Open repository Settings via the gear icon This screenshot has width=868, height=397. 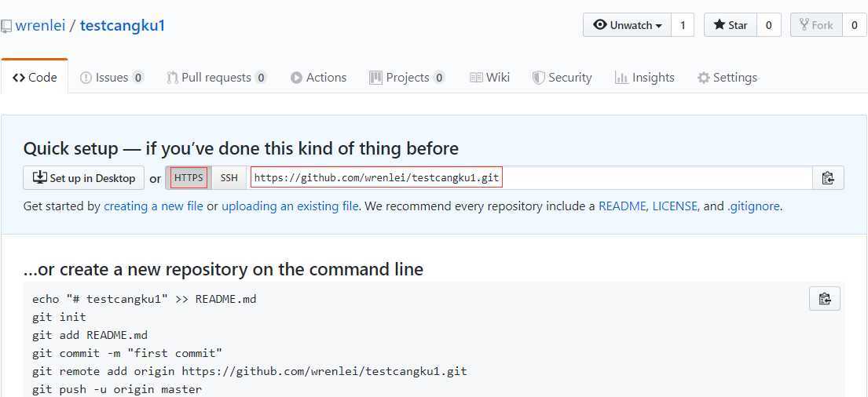[x=704, y=78]
